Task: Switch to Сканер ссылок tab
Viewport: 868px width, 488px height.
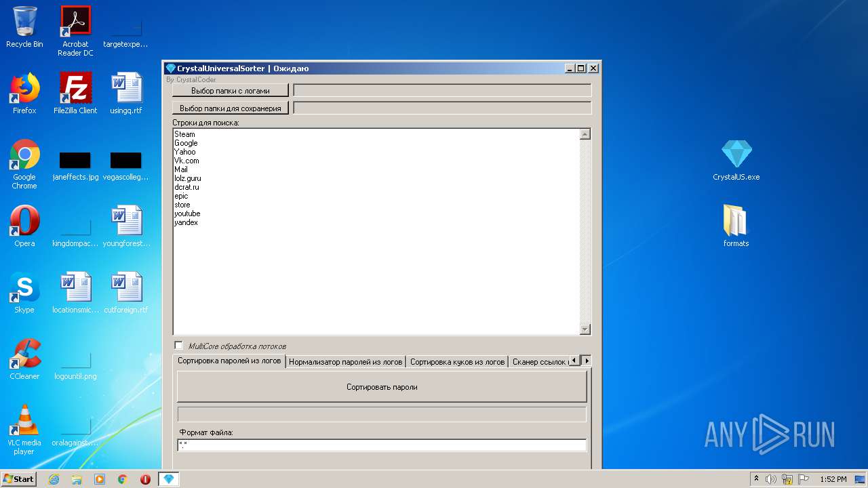Action: pos(540,362)
